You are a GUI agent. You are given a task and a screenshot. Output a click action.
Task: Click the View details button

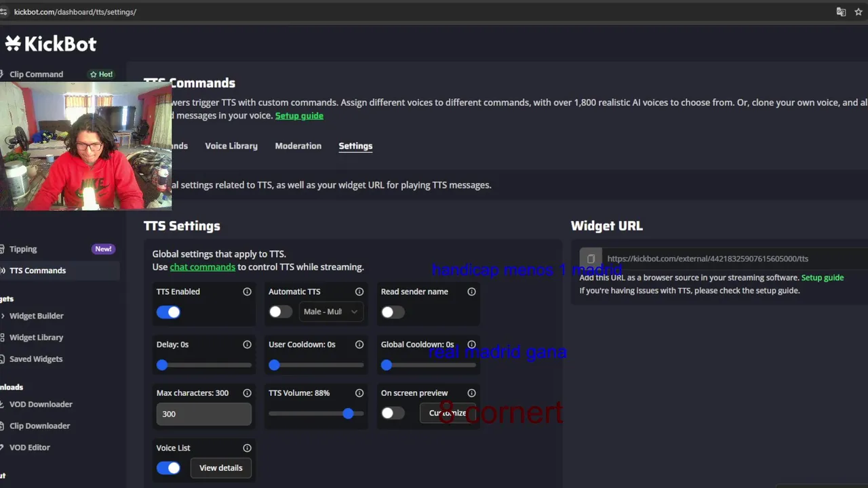click(221, 468)
